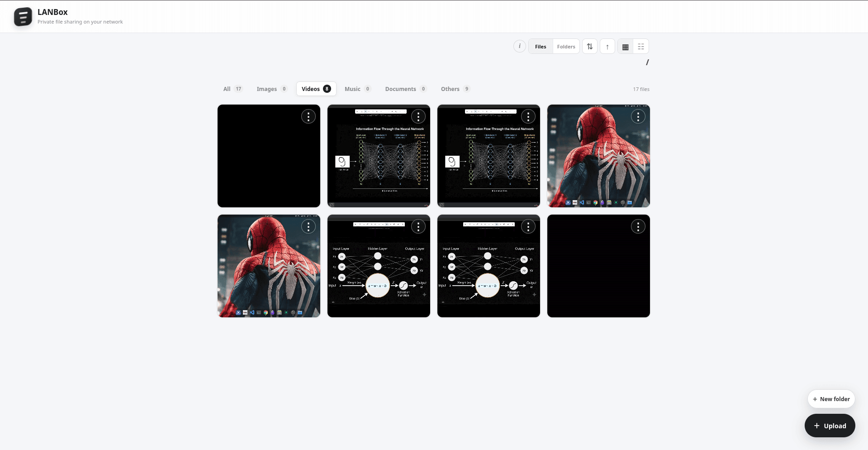
Task: Open options on second Hidden Layer diagram video
Action: [528, 227]
